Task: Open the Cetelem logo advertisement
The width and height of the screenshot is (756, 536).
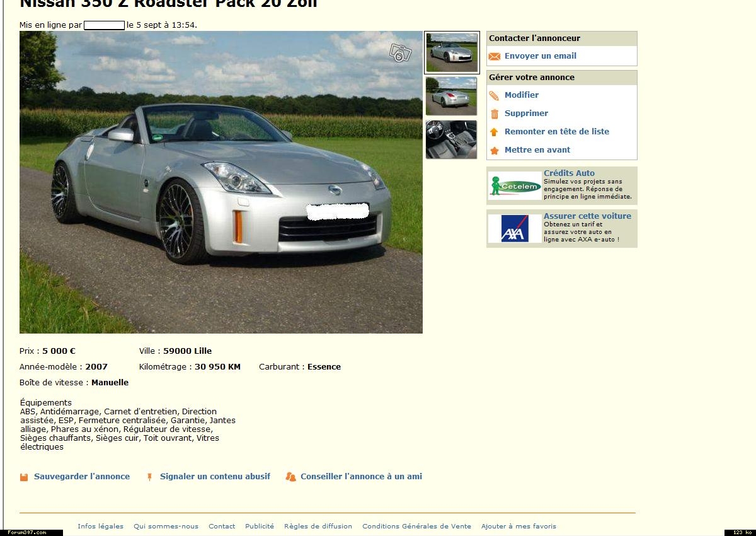Action: (515, 186)
